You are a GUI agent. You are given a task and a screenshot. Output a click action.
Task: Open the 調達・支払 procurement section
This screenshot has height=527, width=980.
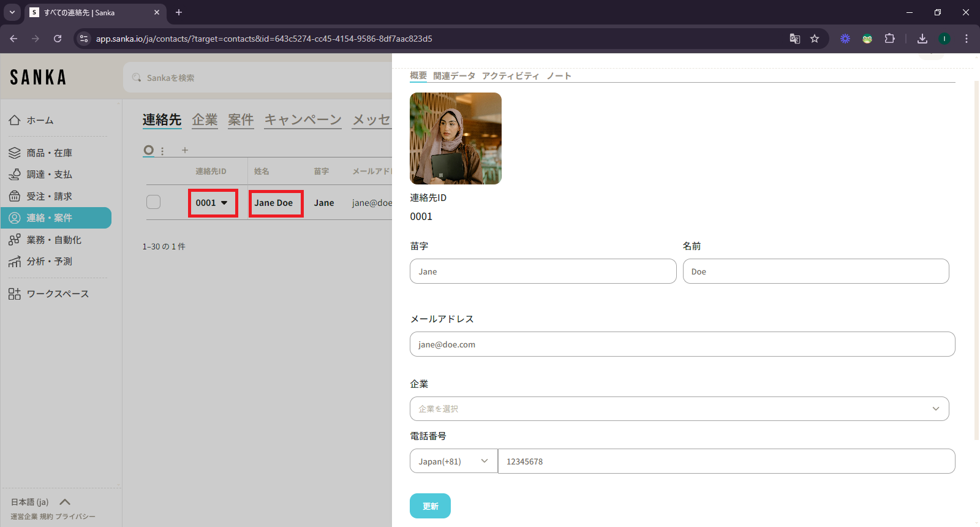coord(49,175)
